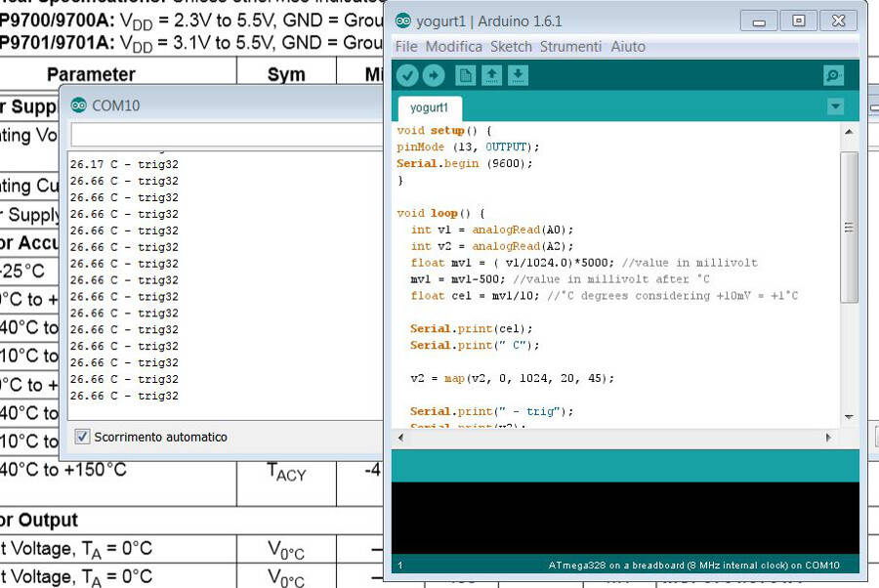Click the line number '1' in status bar
This screenshot has height=588, width=879.
pos(399,565)
